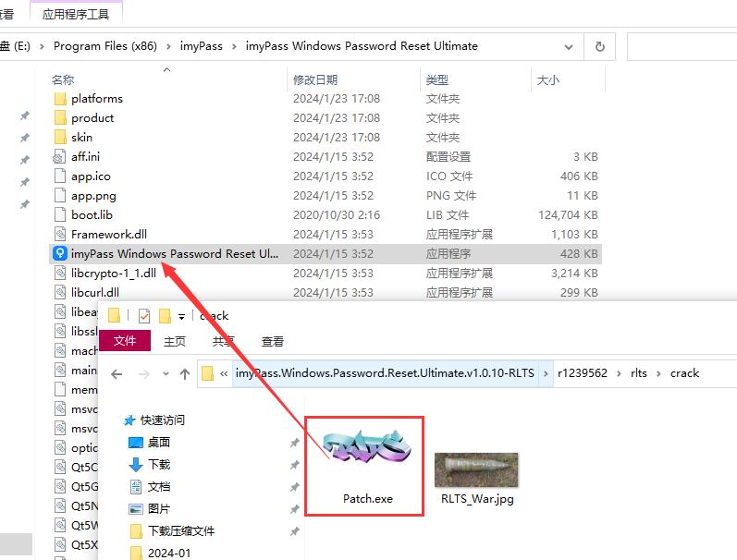Click the boot.lib size 124,704 KB
This screenshot has height=560, width=737.
[x=568, y=215]
